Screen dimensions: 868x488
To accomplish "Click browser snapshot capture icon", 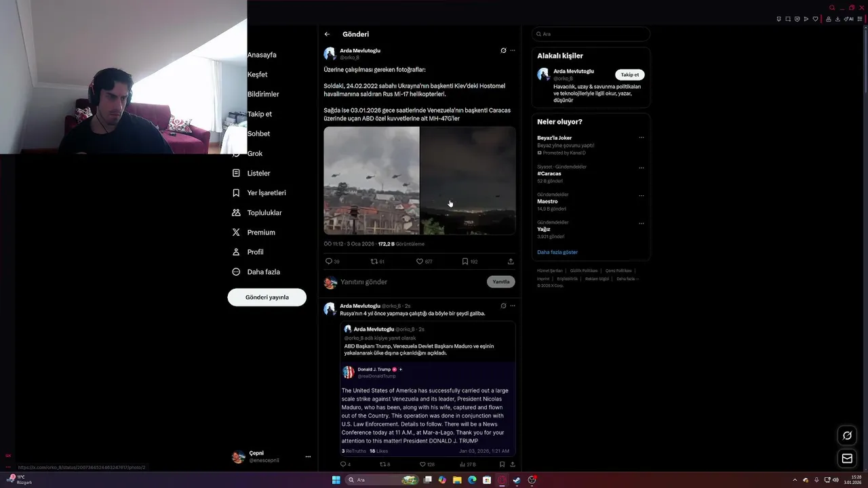I will [x=788, y=19].
